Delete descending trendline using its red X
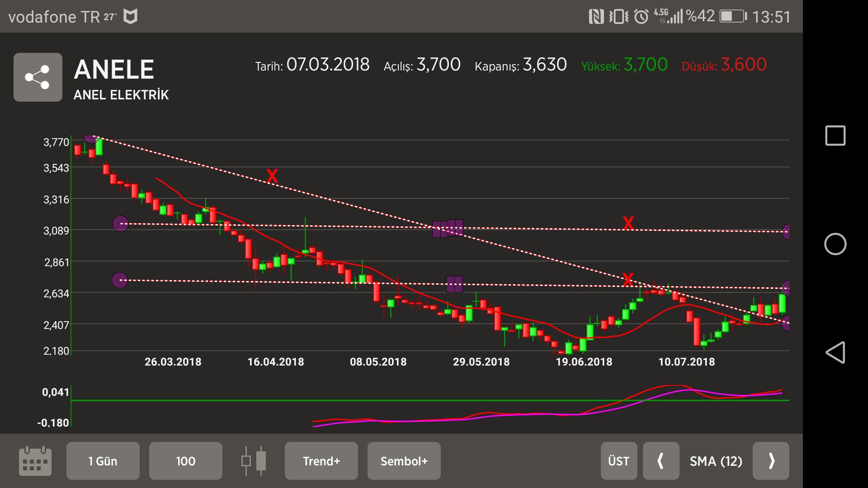Viewport: 868px width, 488px height. pos(272,175)
